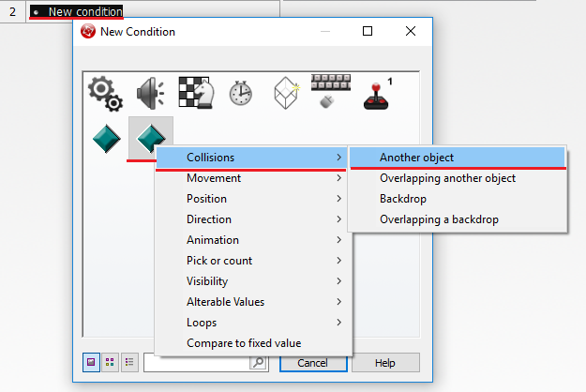586x392 pixels.
Task: Open the Position submenu
Action: (253, 199)
